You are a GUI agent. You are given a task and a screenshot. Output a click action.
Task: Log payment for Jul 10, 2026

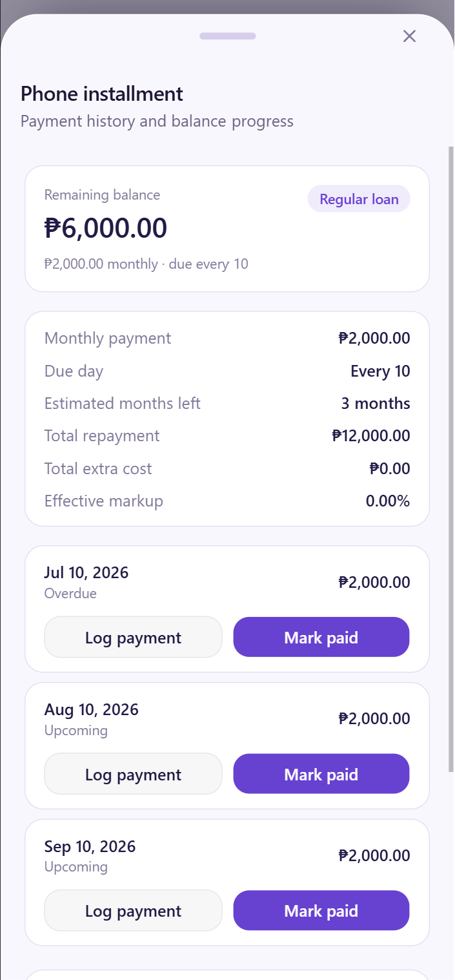pos(133,638)
